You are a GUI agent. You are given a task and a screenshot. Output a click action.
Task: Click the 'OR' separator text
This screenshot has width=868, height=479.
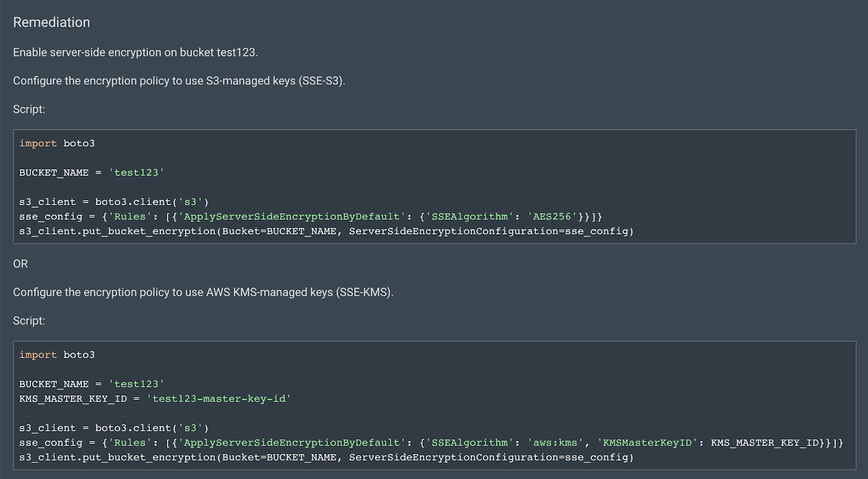21,264
